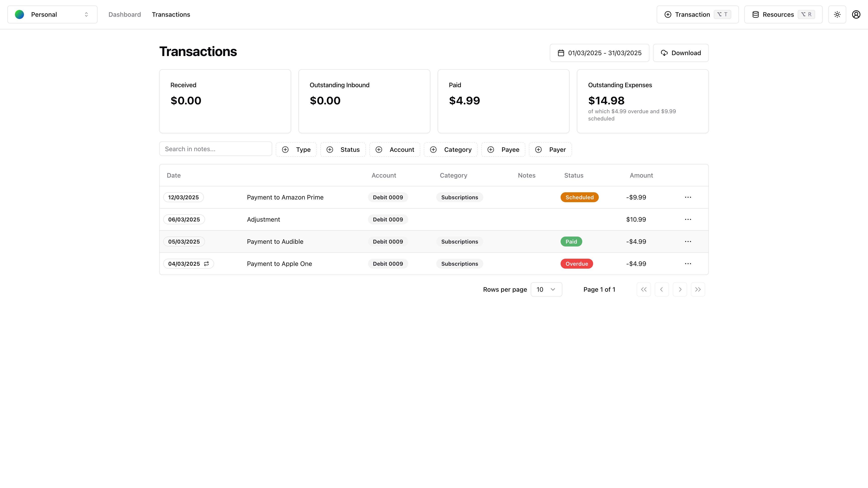Open the user profile icon
This screenshot has width=868, height=488.
click(856, 14)
